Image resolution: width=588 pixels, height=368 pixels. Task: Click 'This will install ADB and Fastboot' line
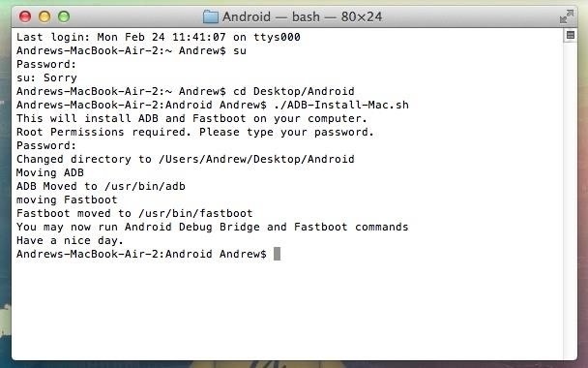191,118
